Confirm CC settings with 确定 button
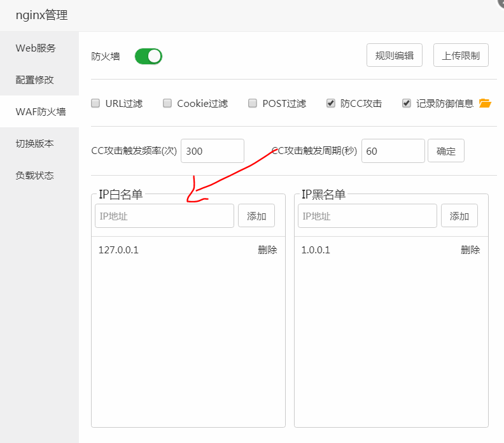 pyautogui.click(x=446, y=151)
